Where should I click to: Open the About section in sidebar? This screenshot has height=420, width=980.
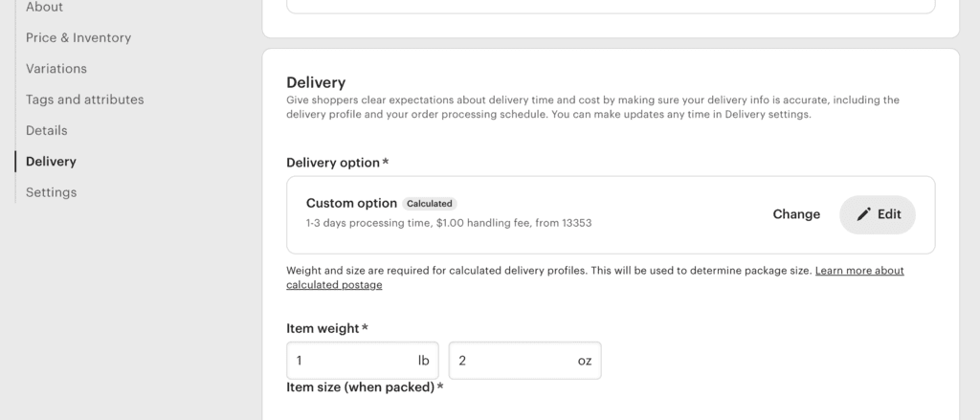(x=44, y=8)
